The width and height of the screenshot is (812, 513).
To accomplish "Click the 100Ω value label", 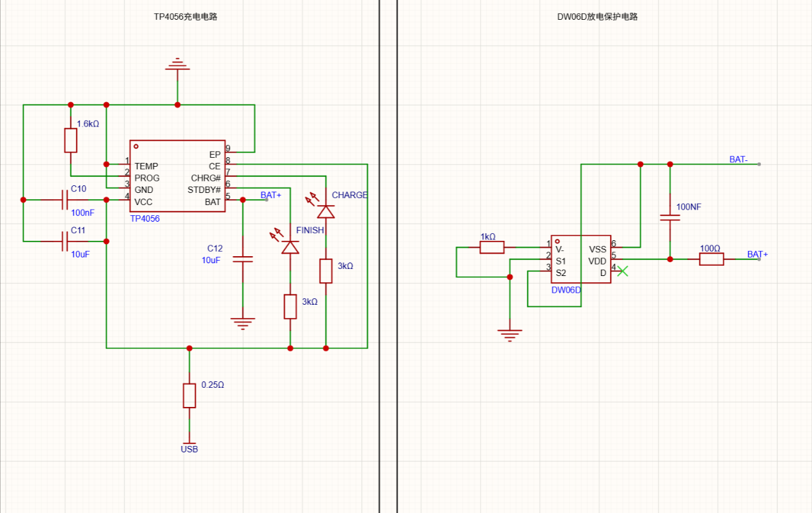I will point(710,249).
